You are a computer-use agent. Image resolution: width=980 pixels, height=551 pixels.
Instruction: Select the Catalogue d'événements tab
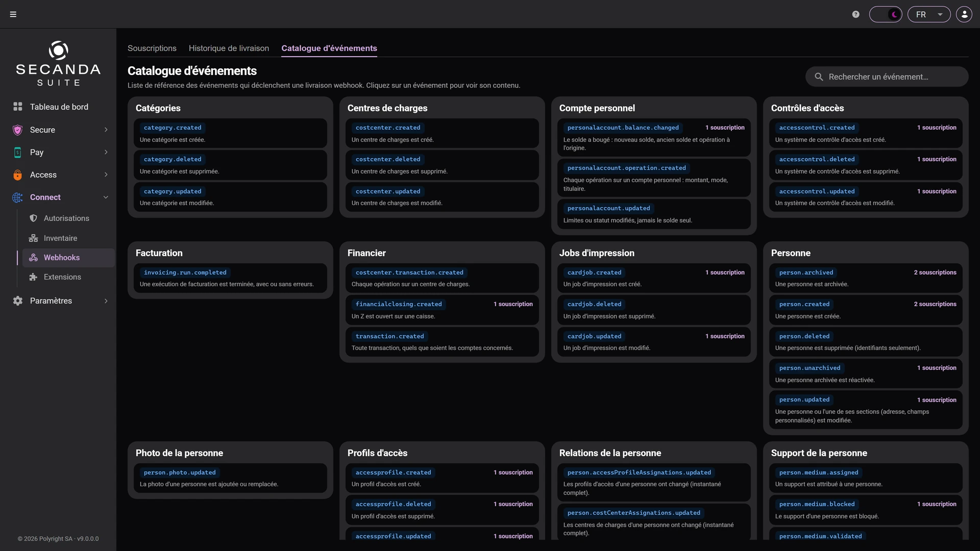(x=329, y=48)
